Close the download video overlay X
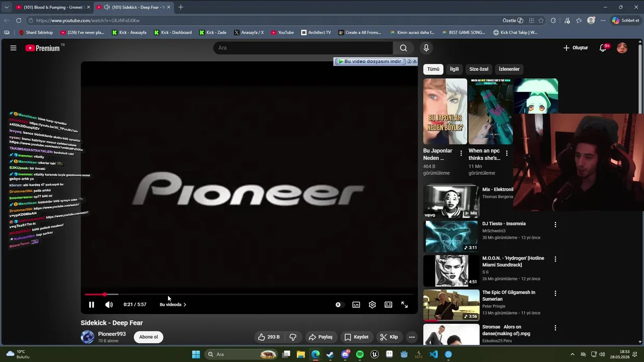 click(x=415, y=61)
